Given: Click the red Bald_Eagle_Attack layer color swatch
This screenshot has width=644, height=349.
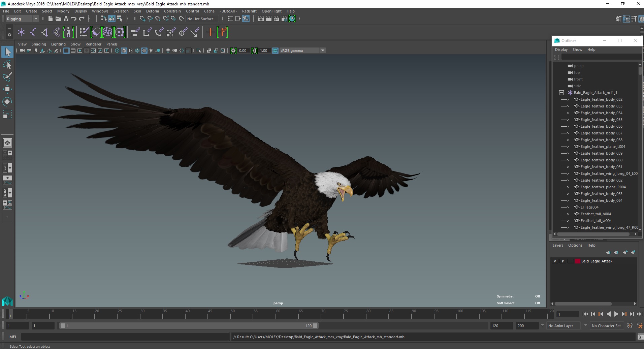Looking at the screenshot, I should [x=578, y=261].
